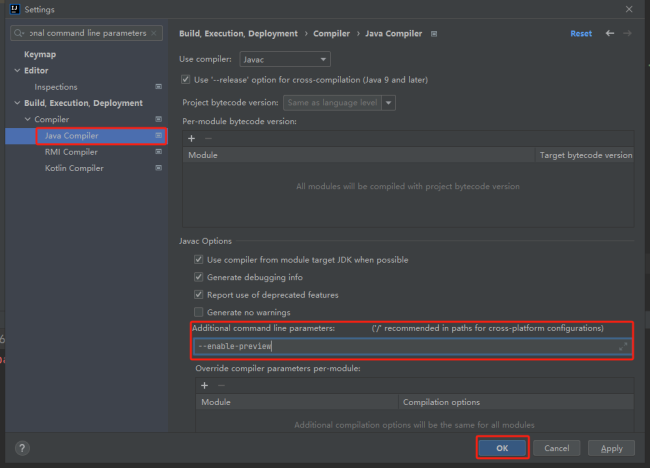Click project-level icon beside Java Compiler row
This screenshot has width=650, height=468.
(x=158, y=136)
